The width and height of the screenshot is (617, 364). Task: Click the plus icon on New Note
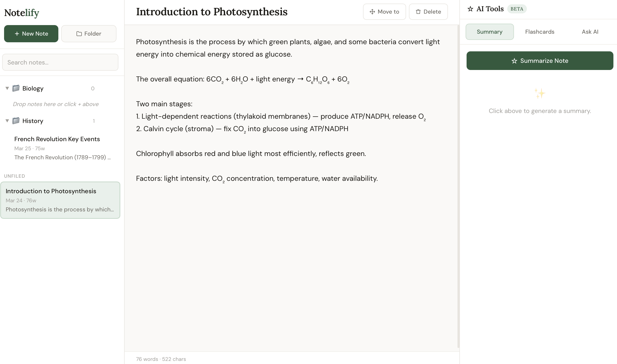point(17,34)
